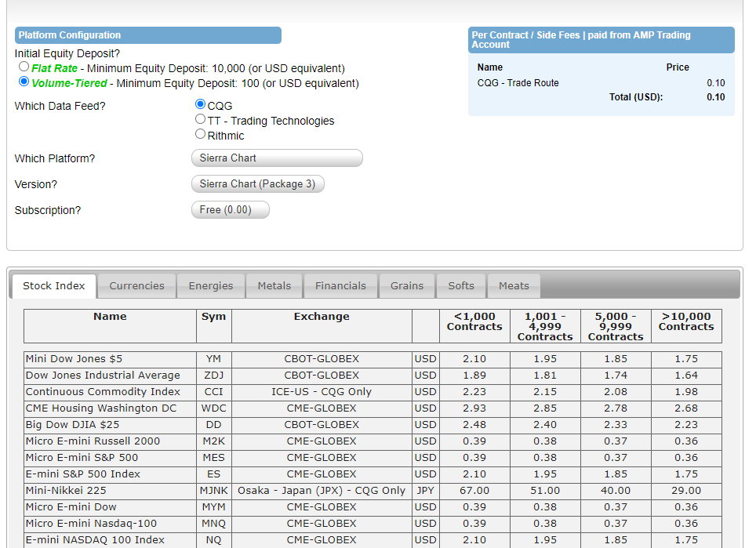756x548 pixels.
Task: Click the Osaka - Japan (JPX) exchange cell
Action: (322, 491)
